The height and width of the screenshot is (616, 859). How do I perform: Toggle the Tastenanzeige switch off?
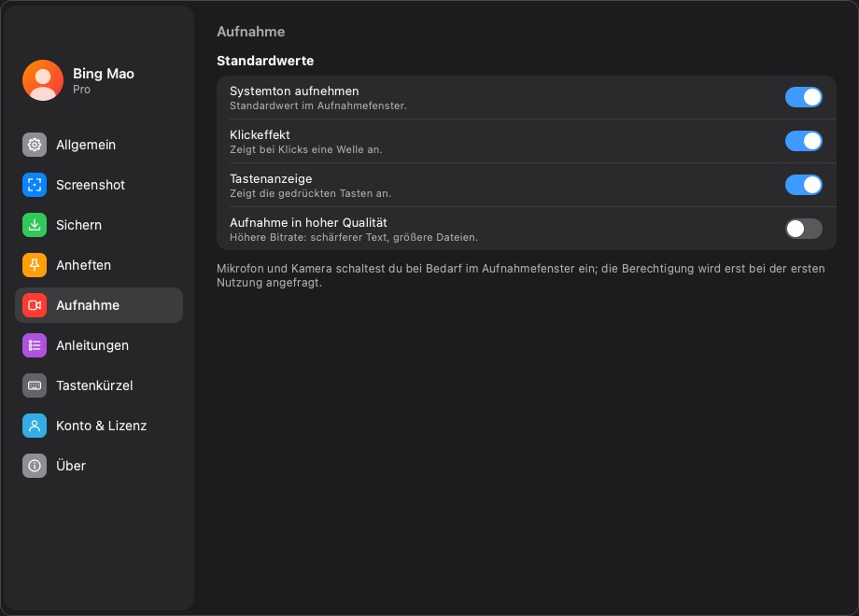[803, 185]
